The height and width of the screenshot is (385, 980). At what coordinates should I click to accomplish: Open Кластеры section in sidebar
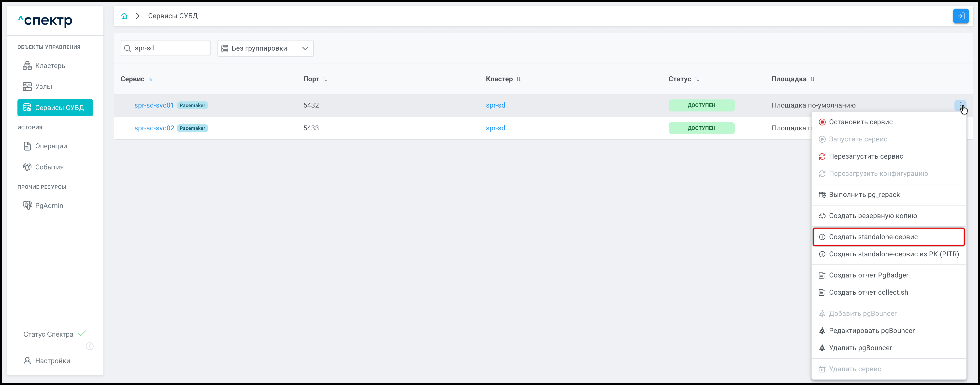tap(51, 66)
